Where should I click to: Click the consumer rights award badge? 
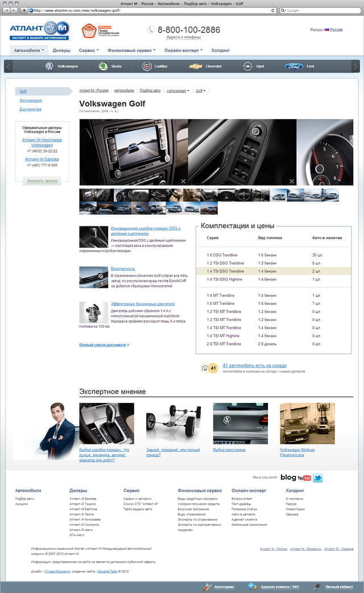[x=100, y=31]
